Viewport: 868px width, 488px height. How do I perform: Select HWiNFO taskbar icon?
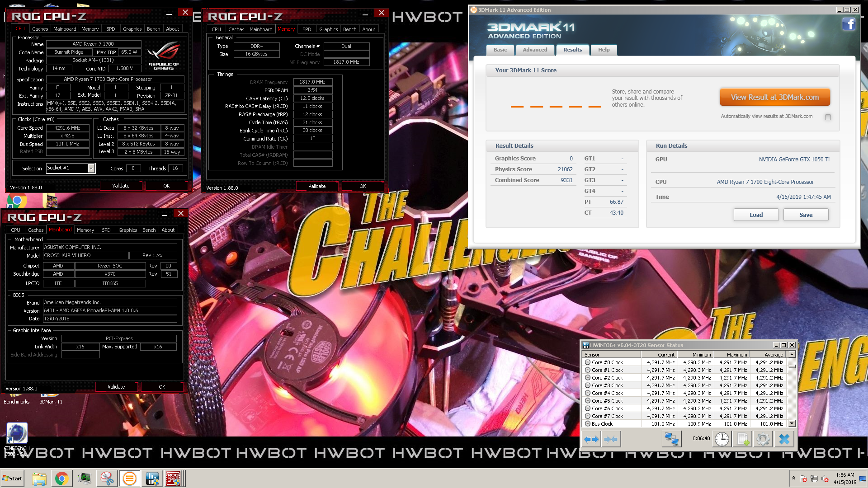152,479
